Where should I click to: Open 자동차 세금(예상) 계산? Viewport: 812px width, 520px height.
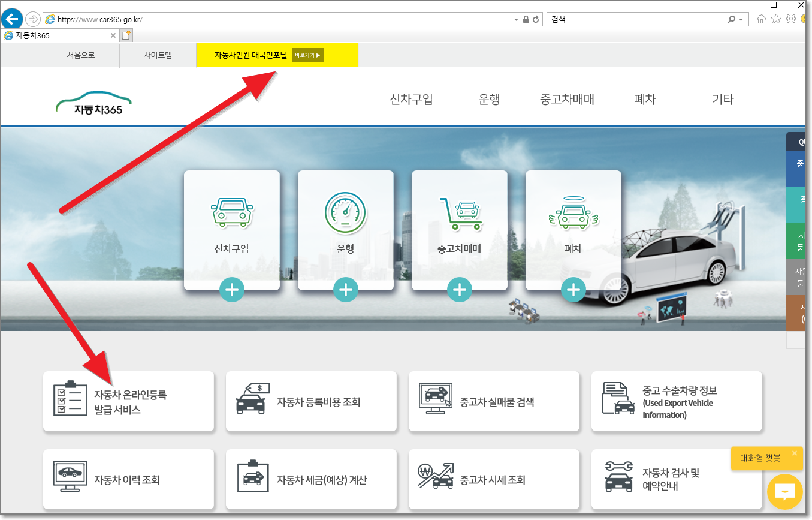tap(311, 479)
